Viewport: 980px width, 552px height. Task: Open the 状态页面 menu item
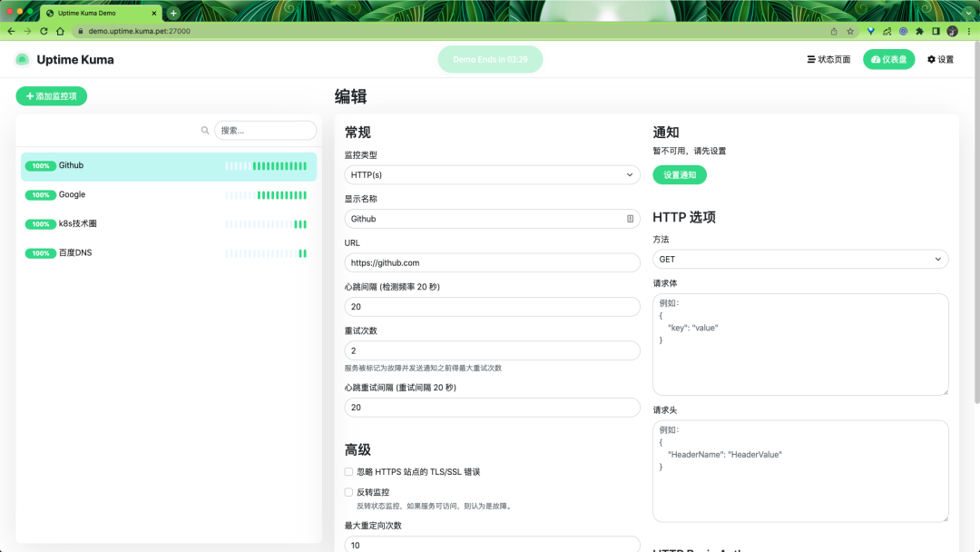coord(828,59)
